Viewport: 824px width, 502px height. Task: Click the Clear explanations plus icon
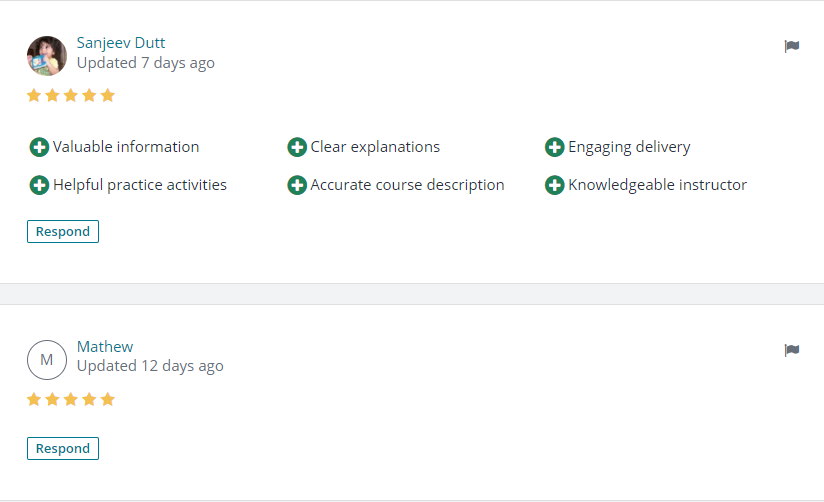click(297, 147)
